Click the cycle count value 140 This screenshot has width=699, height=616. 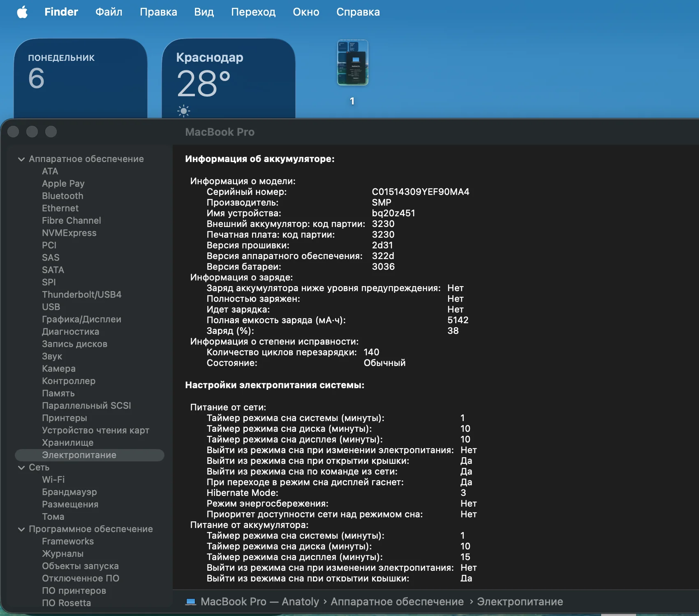371,352
